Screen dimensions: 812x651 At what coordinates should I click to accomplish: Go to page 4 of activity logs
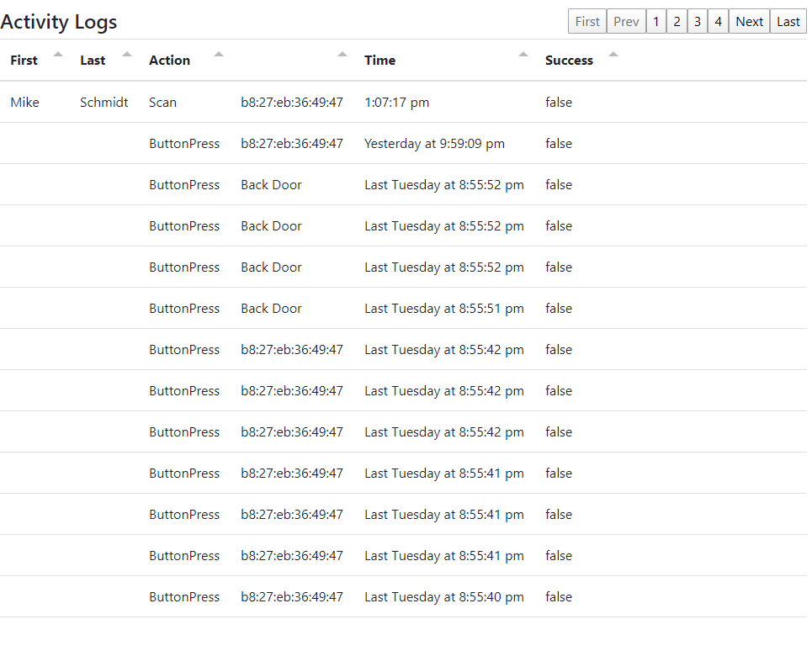718,20
